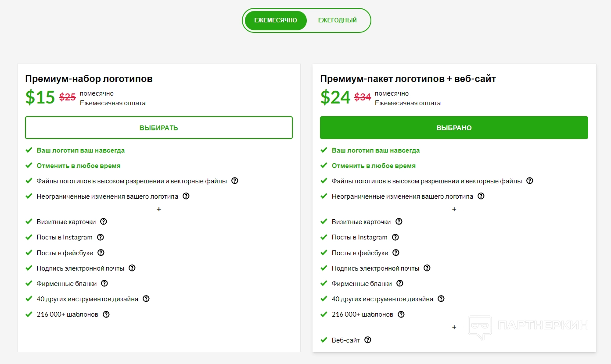The height and width of the screenshot is (364, 611).
Task: Open help for Веб-сайт feature
Action: (x=368, y=340)
